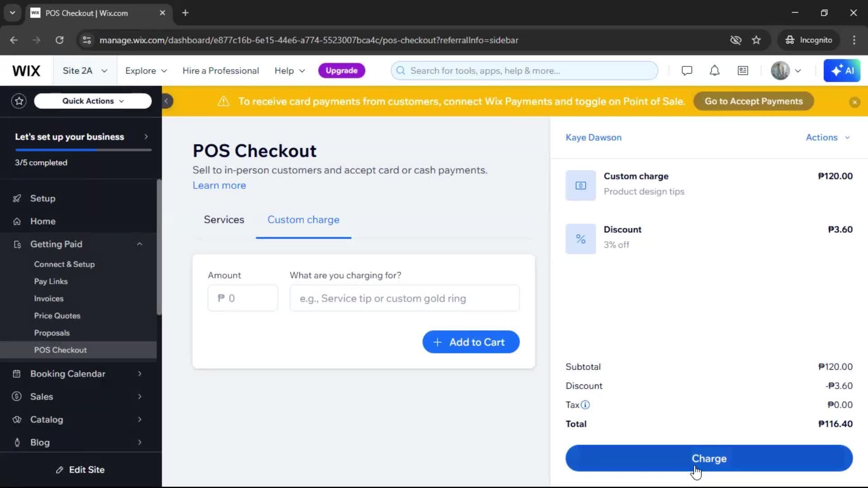
Task: Click the Tax info icon
Action: pos(585,405)
